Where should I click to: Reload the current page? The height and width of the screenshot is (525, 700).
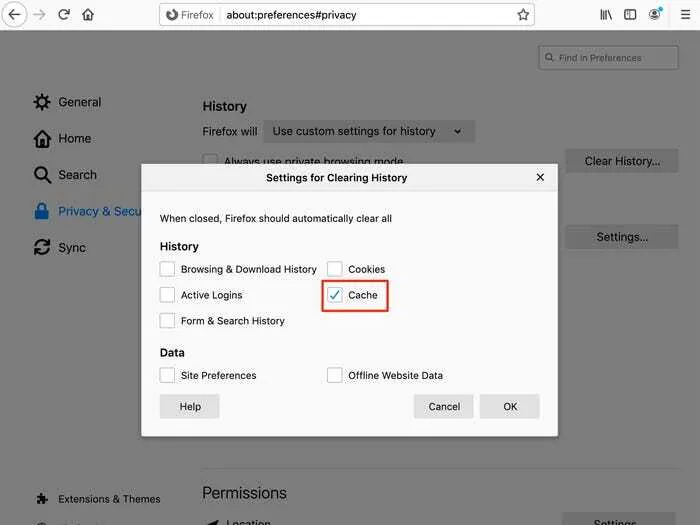64,15
